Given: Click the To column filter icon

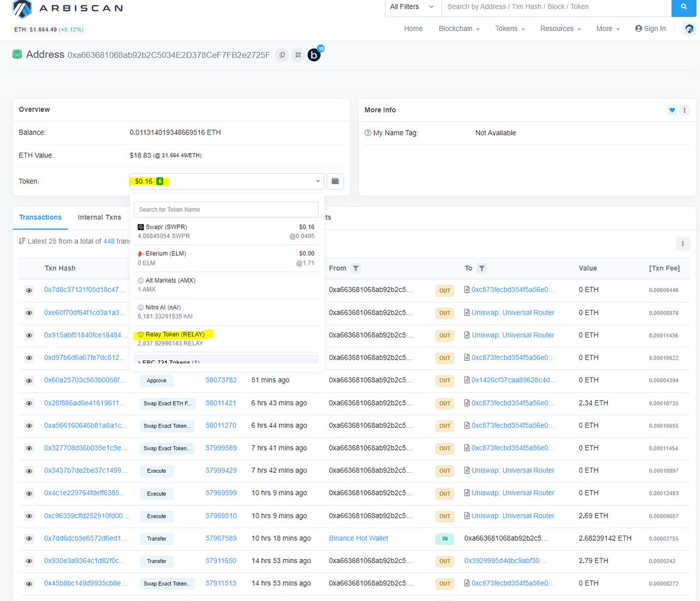Looking at the screenshot, I should pyautogui.click(x=481, y=268).
